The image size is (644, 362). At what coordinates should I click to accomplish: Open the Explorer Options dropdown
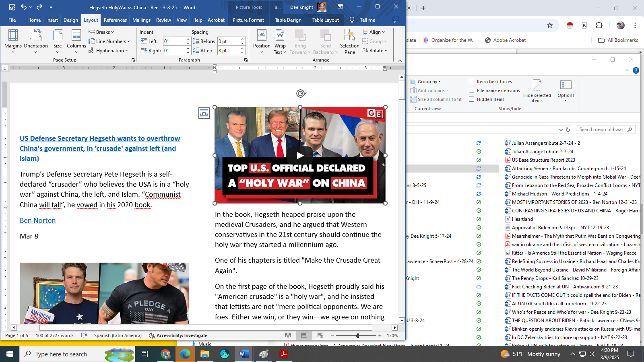click(566, 90)
